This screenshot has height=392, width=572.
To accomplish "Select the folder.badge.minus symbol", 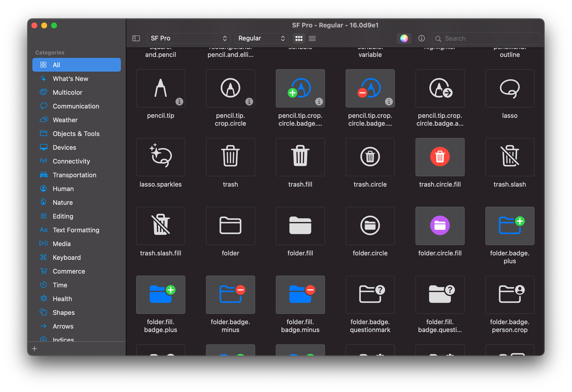I will 230,295.
